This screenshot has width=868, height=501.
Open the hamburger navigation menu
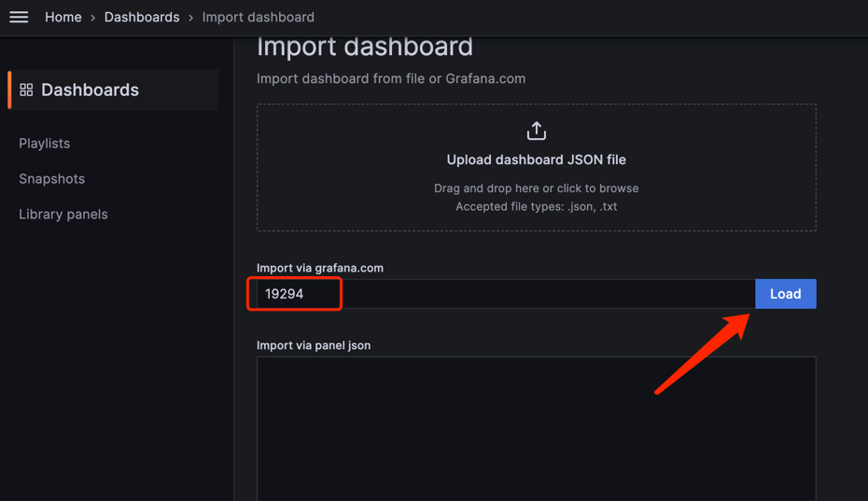19,17
